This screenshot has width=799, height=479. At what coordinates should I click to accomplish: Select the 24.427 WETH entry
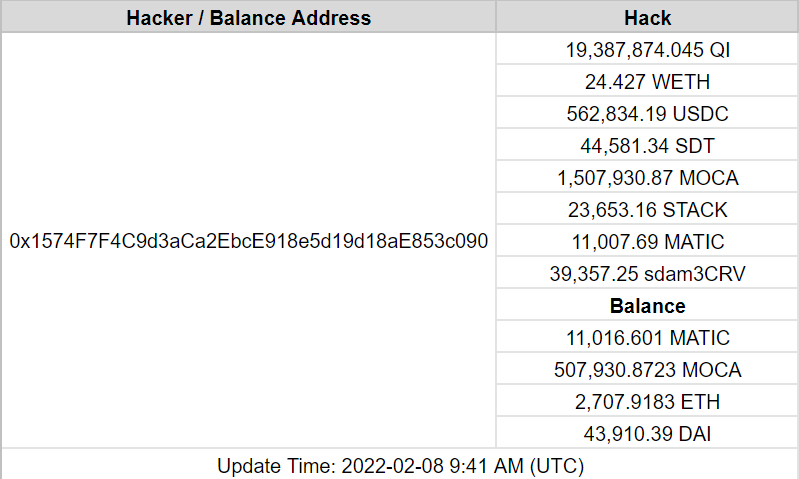(647, 81)
